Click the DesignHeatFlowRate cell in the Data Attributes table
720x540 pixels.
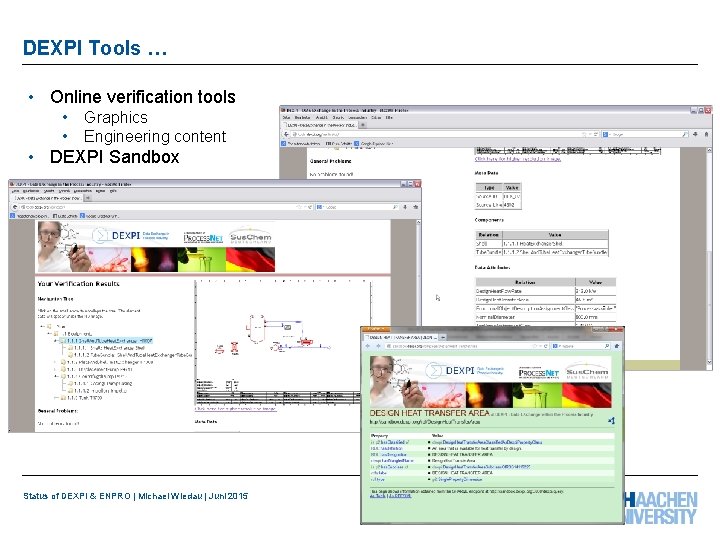[525, 291]
